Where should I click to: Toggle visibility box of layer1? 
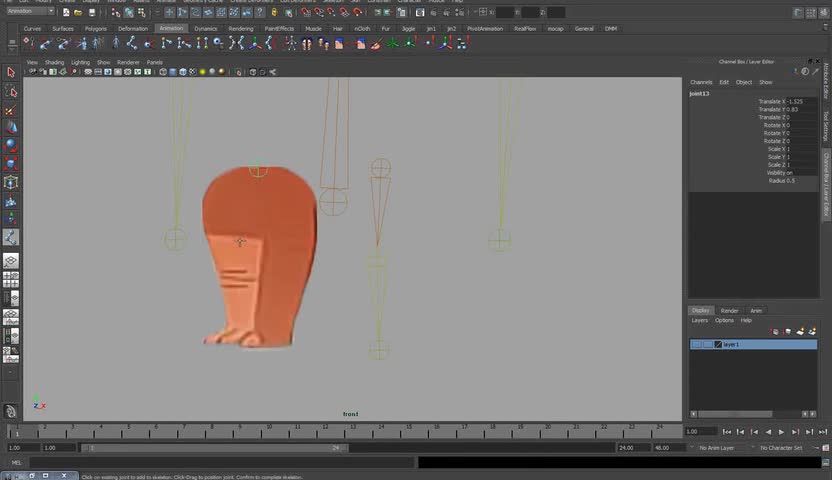[x=695, y=344]
